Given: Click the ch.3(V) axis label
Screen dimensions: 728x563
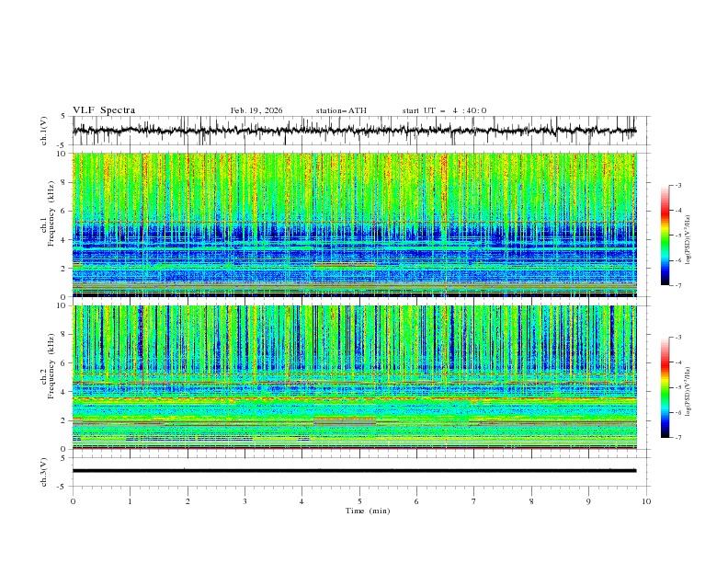Looking at the screenshot, I should coord(45,470).
